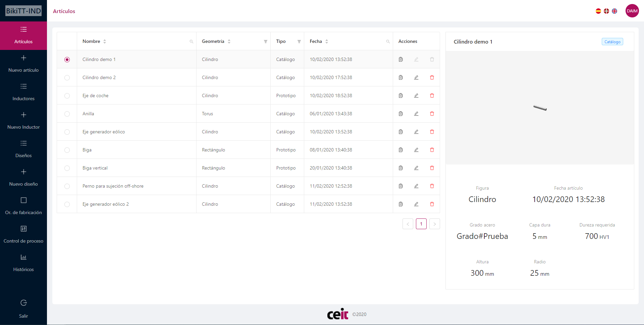Open search icon in Fecha column header
This screenshot has height=325, width=644.
(x=388, y=42)
